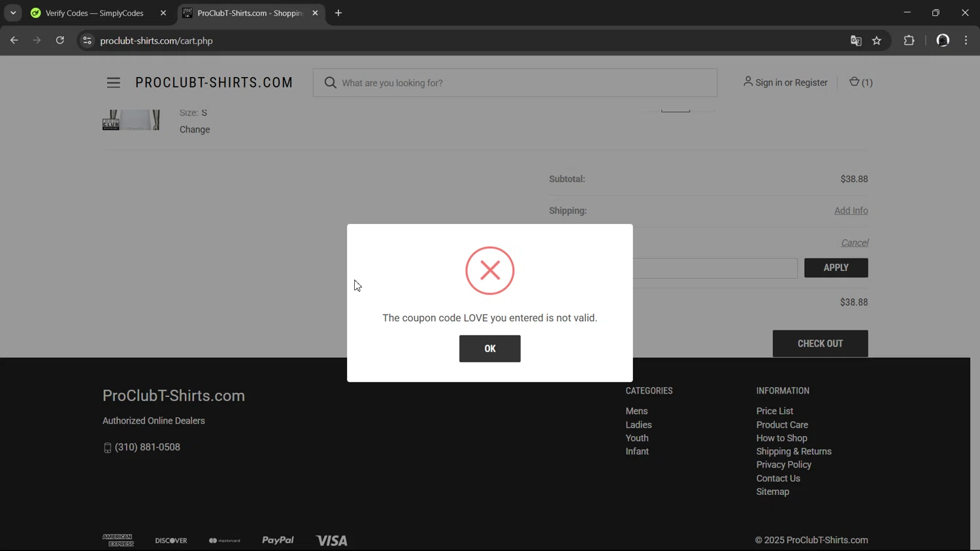
Task: Open the Mens category in the footer
Action: tap(636, 411)
